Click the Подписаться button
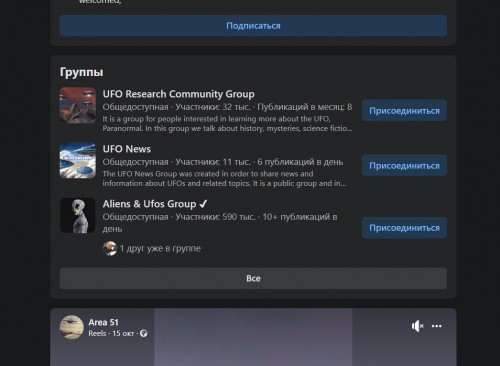Screen dimensions: 500x366 pyautogui.click(x=253, y=26)
